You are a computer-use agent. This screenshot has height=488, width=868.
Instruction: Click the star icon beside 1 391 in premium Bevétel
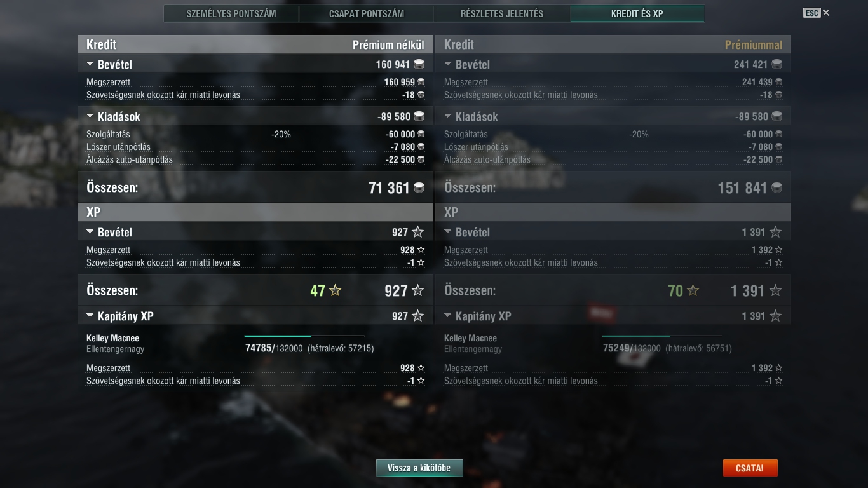[775, 232]
